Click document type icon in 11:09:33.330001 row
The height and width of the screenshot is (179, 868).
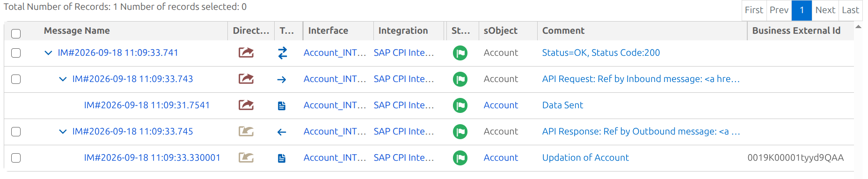pyautogui.click(x=282, y=158)
